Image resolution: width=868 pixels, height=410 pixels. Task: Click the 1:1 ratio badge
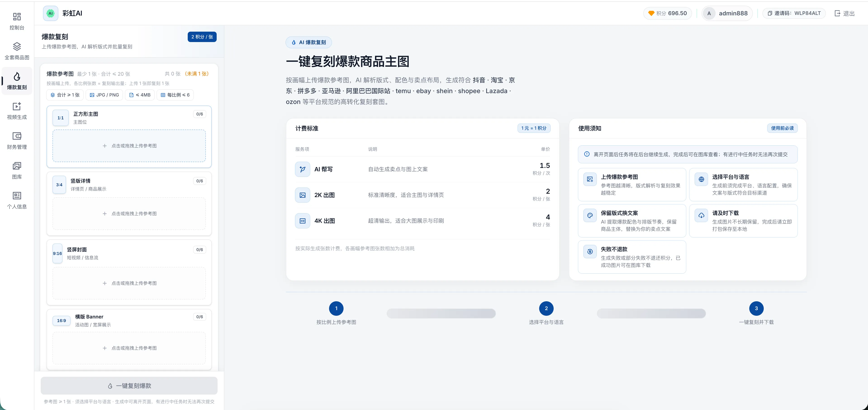[x=61, y=118]
